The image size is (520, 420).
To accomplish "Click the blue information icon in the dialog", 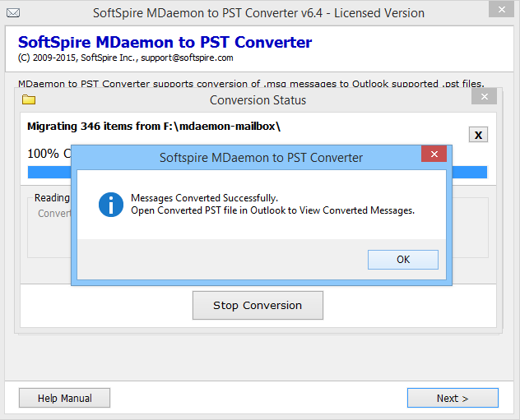I will (111, 205).
